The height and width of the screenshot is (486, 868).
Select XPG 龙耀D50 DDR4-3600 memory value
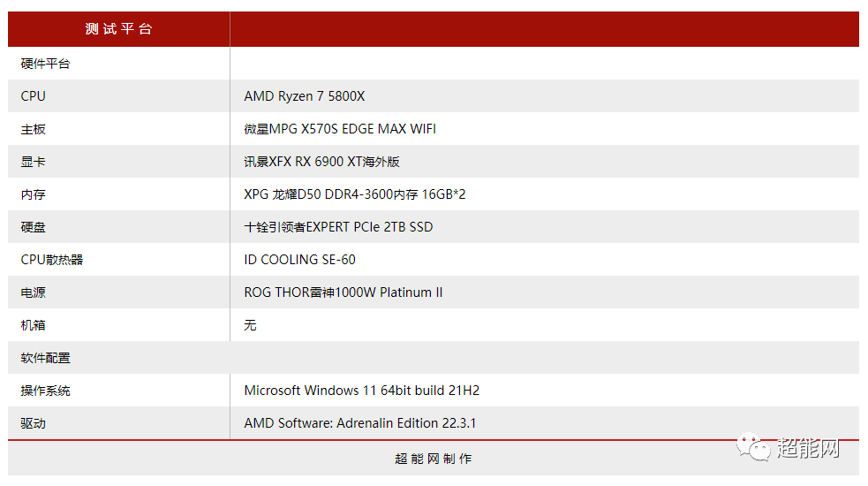point(355,194)
